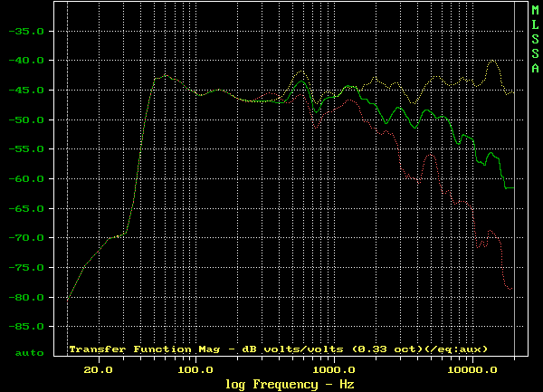Click the 1000.0 frequency axis label
Screen dimensions: 543x392
tap(334, 370)
